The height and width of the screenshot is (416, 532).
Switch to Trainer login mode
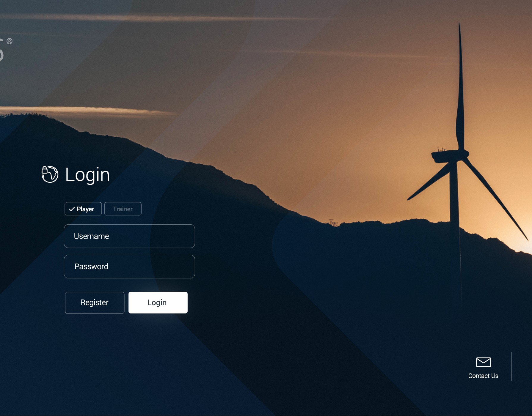click(x=123, y=209)
